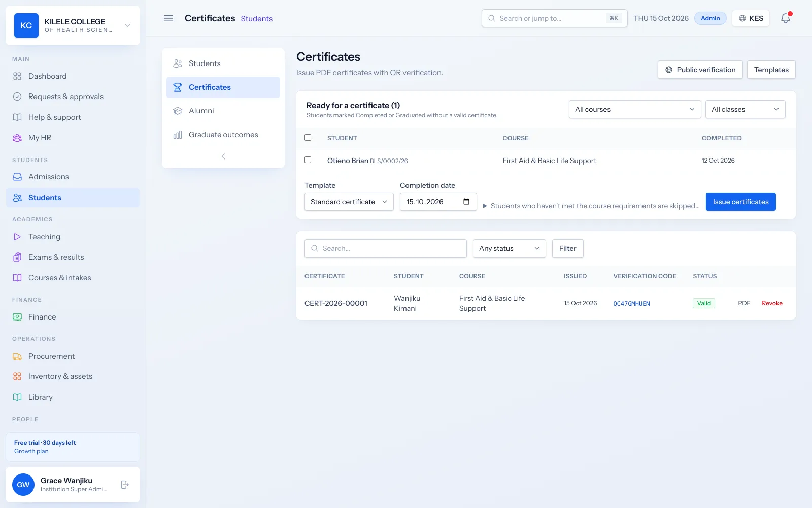Open the All classes dropdown
Image resolution: width=812 pixels, height=508 pixels.
(745, 109)
